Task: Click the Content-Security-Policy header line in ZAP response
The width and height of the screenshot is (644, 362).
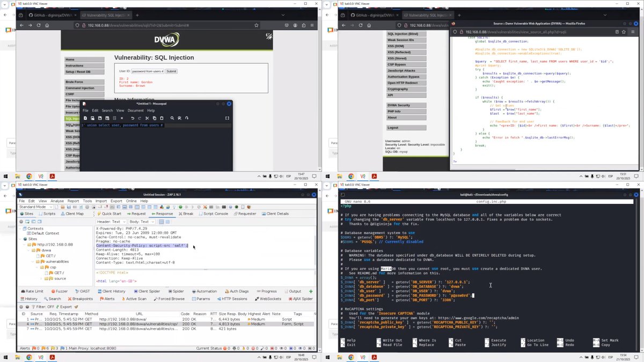Action: tap(142, 245)
